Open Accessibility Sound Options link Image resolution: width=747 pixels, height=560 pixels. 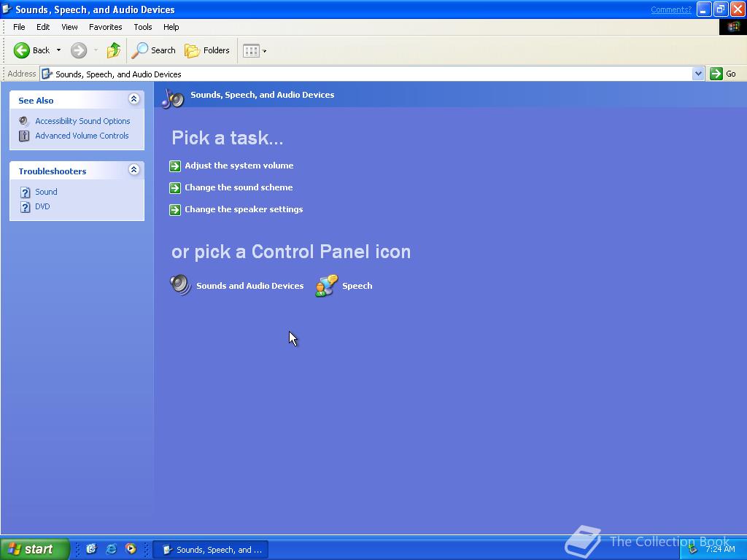[82, 121]
